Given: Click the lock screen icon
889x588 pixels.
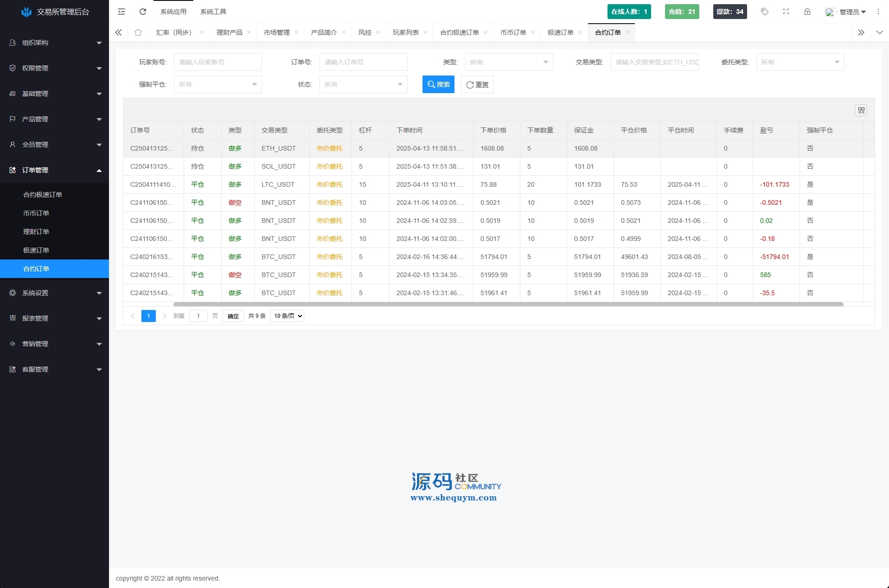Looking at the screenshot, I should point(807,12).
